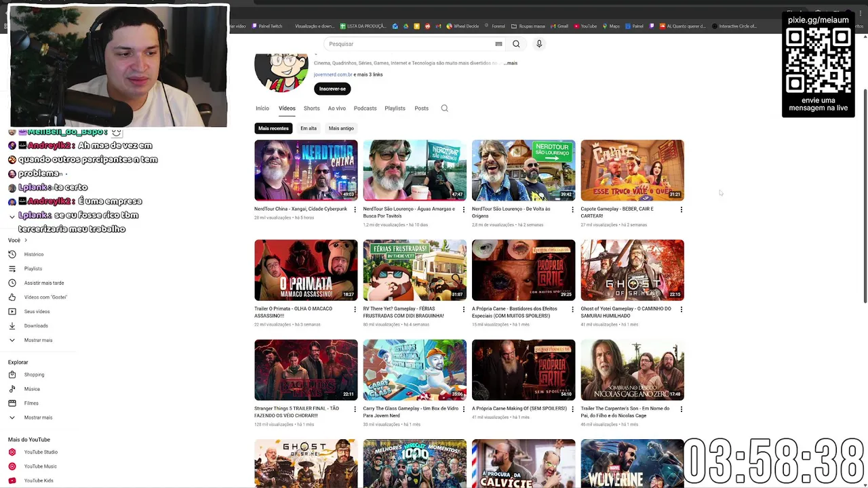868x488 pixels.
Task: Open the Wheel Decide bookmark
Action: point(462,26)
